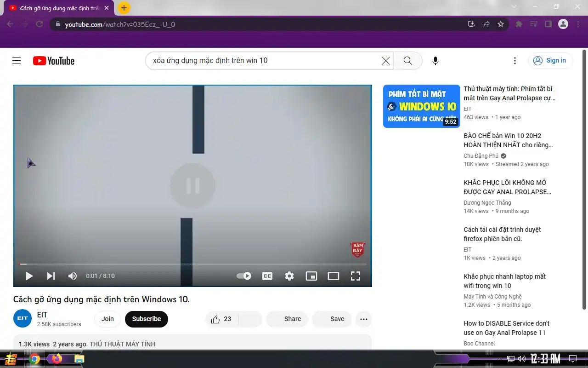The width and height of the screenshot is (588, 368).
Task: Open the action center notifications icon
Action: pyautogui.click(x=573, y=359)
